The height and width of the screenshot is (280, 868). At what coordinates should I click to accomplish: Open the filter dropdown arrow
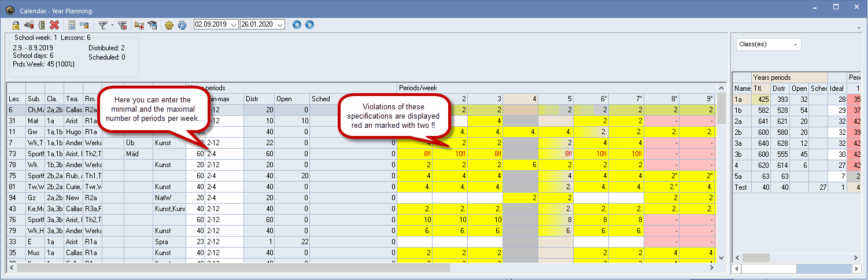tap(112, 25)
